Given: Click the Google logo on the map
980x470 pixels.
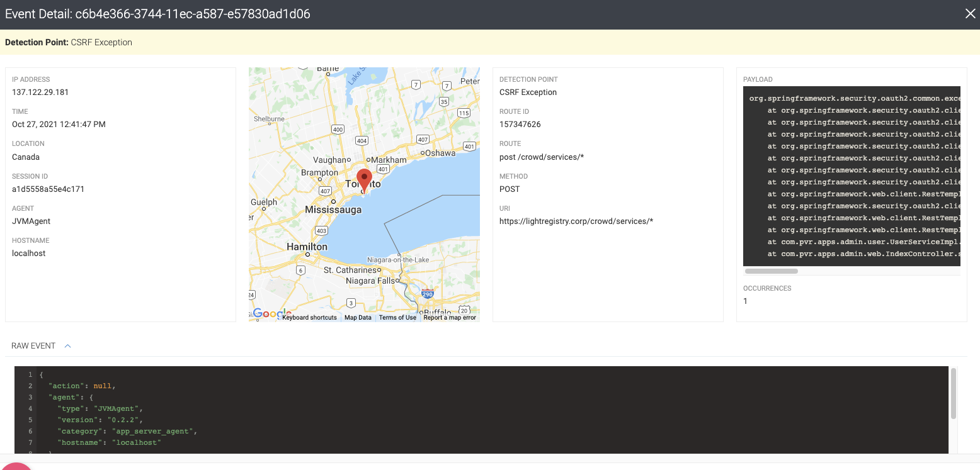Looking at the screenshot, I should [x=271, y=313].
